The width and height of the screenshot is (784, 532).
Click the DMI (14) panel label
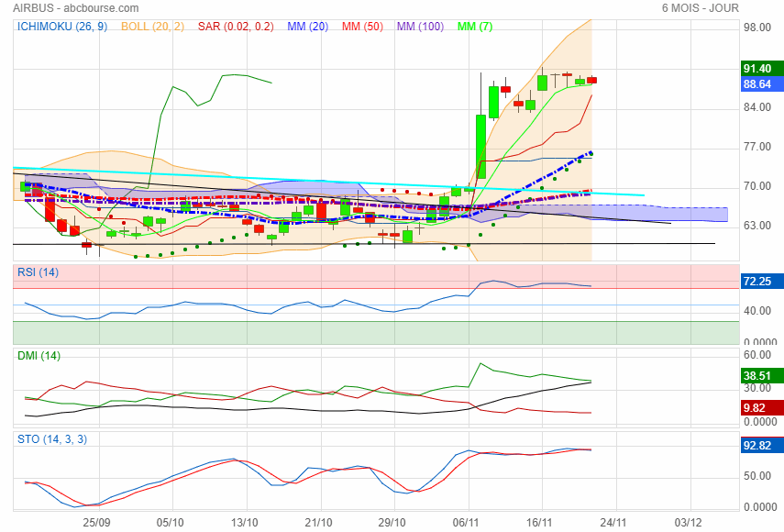[x=39, y=356]
